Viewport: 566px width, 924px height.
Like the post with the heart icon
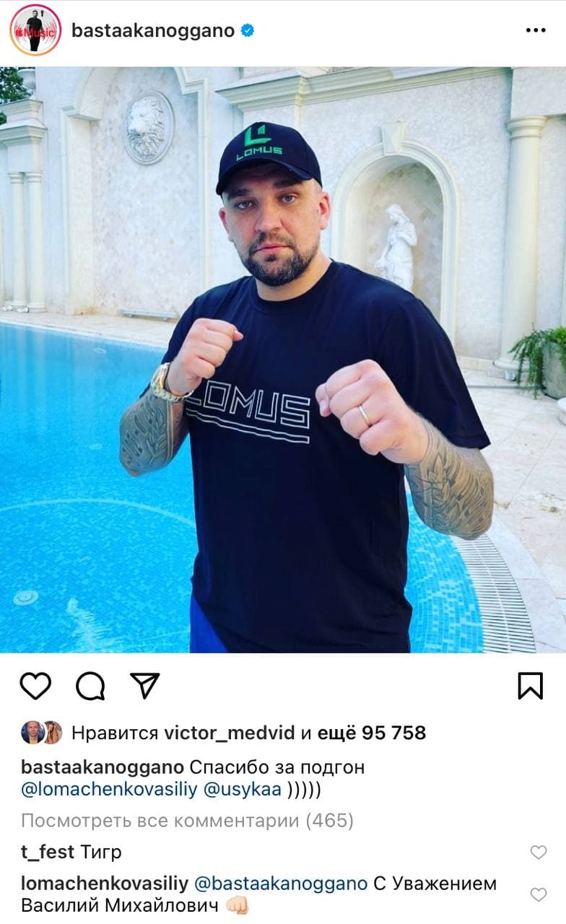[35, 686]
